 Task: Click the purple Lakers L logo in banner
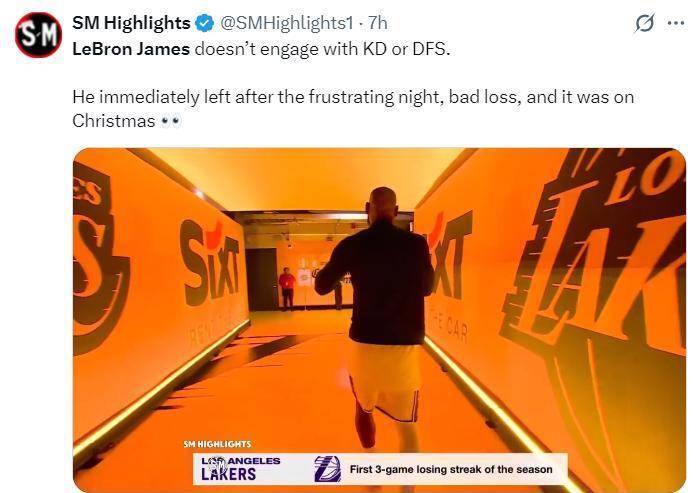[328, 469]
